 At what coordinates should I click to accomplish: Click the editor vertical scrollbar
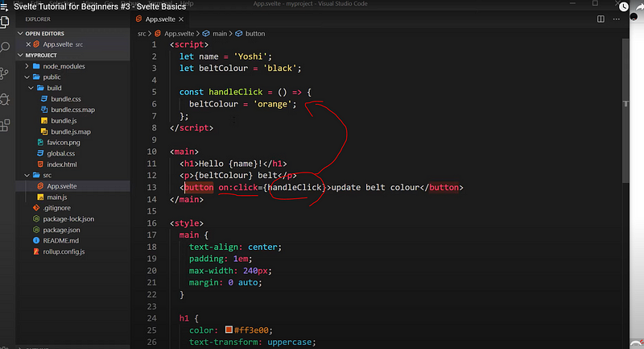(x=625, y=111)
